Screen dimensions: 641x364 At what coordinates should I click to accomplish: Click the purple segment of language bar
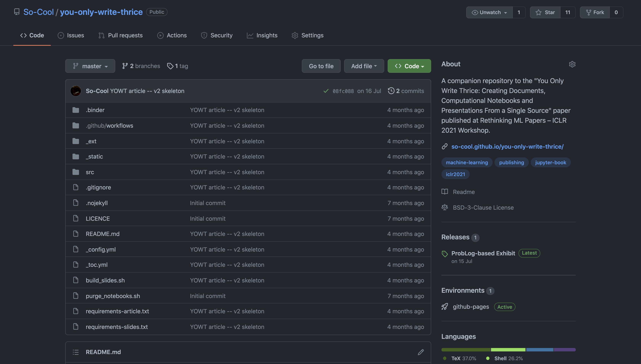(x=565, y=350)
